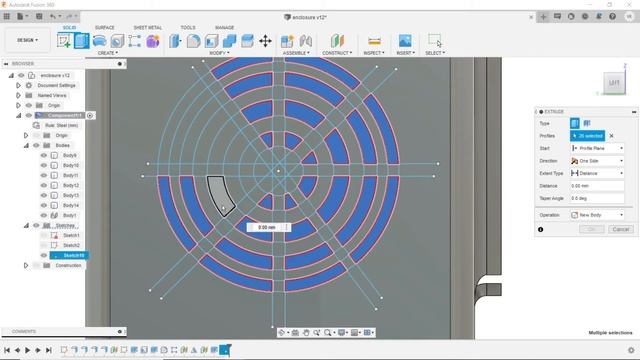Click the Profiles 25 selected button
Viewport: 640px width, 360px height.
coord(587,136)
